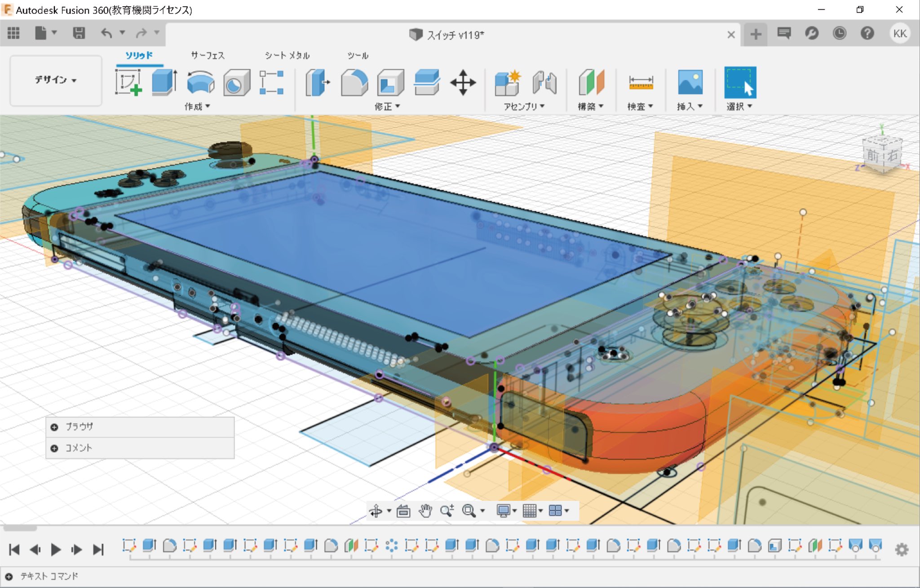Switch to the シート メタル tab
The width and height of the screenshot is (920, 588).
pos(287,55)
